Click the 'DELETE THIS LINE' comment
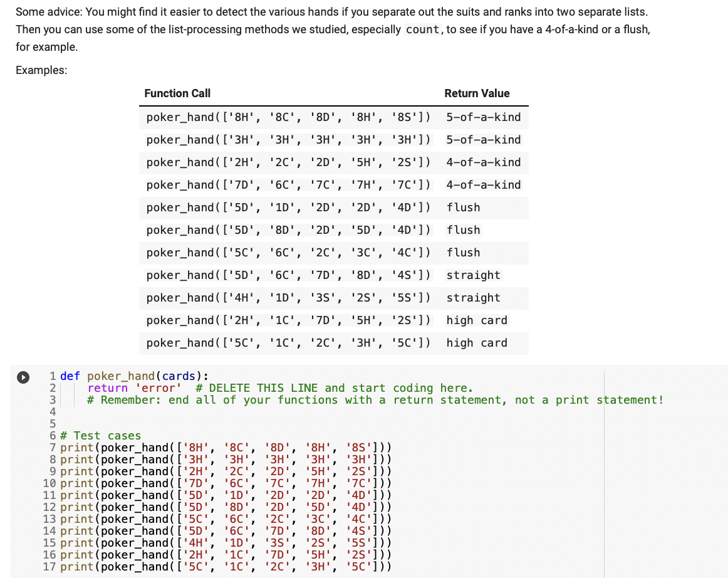 click(x=335, y=388)
